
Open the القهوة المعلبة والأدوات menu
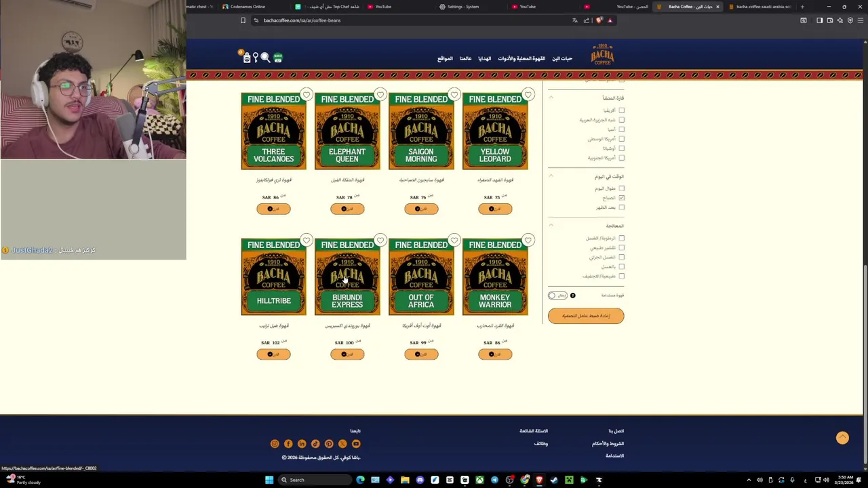coord(521,58)
